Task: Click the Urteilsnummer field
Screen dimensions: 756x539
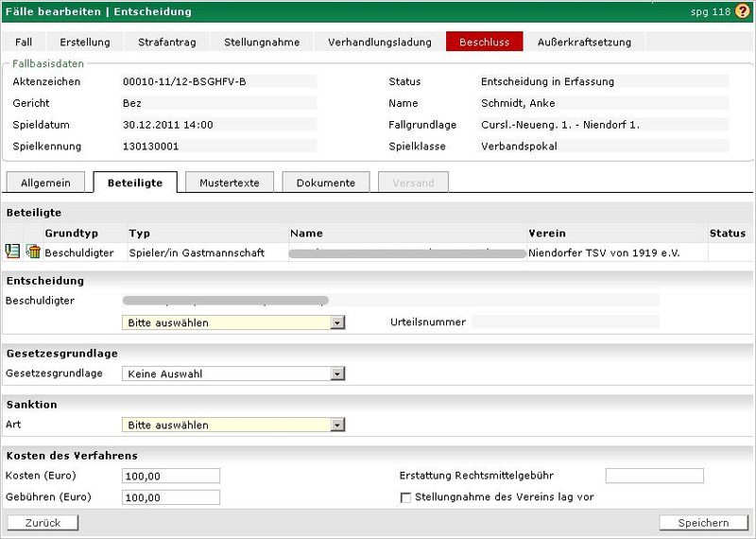Action: click(565, 322)
